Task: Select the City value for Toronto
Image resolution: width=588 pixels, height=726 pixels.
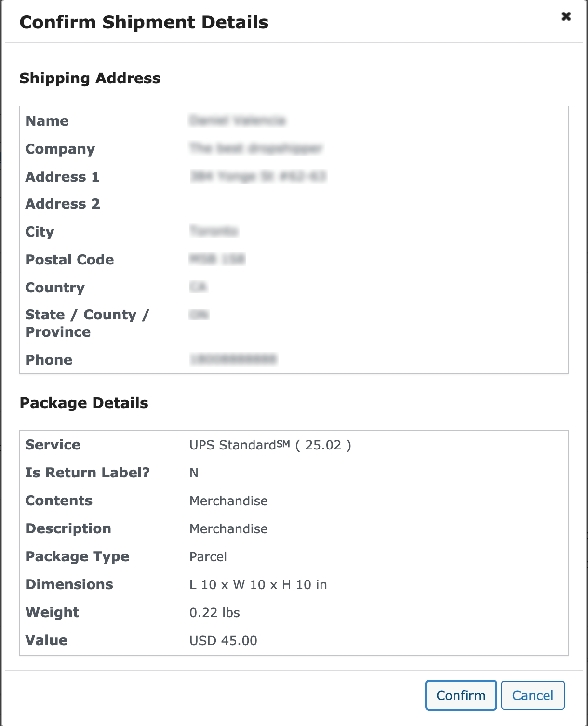Action: point(215,232)
